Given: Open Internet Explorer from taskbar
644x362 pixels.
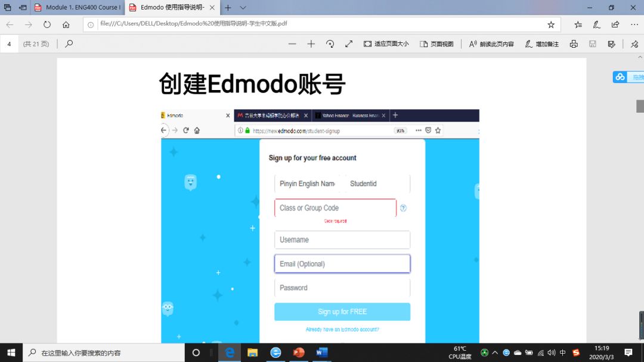Looking at the screenshot, I should 275,352.
